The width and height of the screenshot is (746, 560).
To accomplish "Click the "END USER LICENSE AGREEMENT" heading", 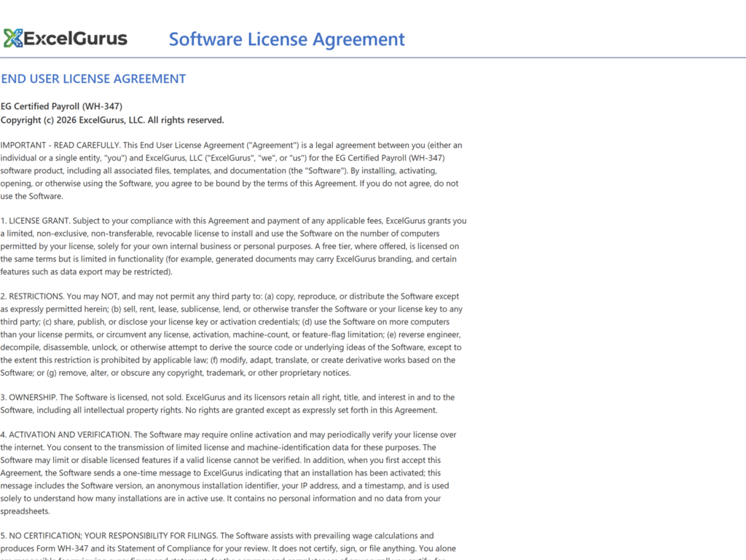I will (93, 79).
